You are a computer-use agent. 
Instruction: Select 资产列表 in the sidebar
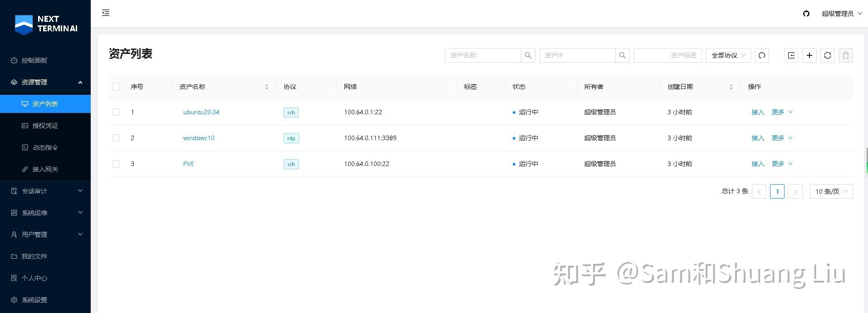tap(45, 104)
